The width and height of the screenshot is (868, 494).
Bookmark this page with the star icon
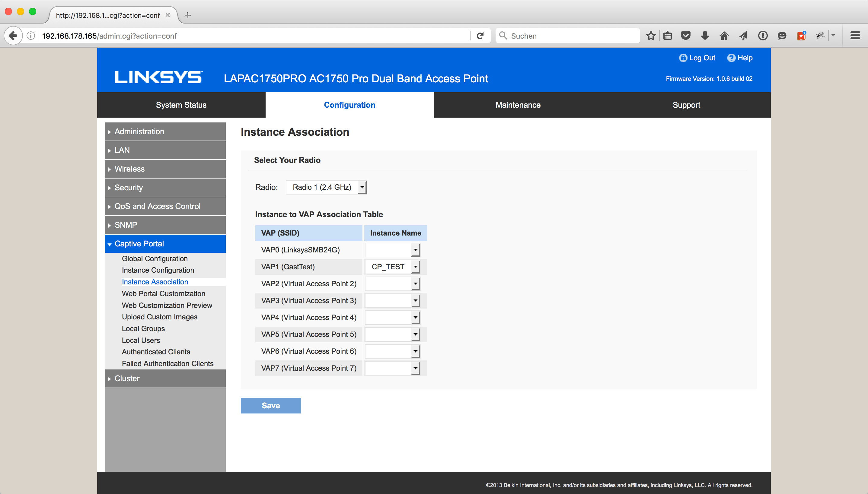(x=650, y=36)
